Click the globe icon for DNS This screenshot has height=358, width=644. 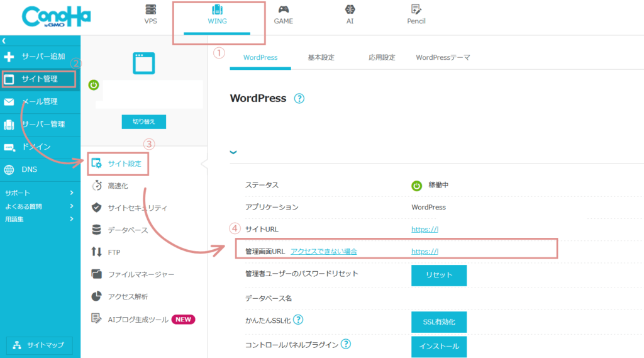[x=9, y=170]
